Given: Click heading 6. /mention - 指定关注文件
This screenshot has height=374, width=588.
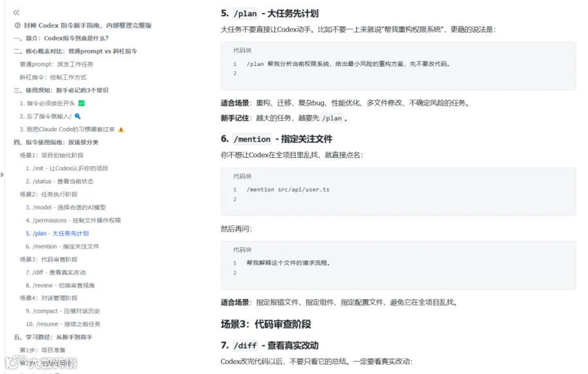Looking at the screenshot, I should 276,139.
